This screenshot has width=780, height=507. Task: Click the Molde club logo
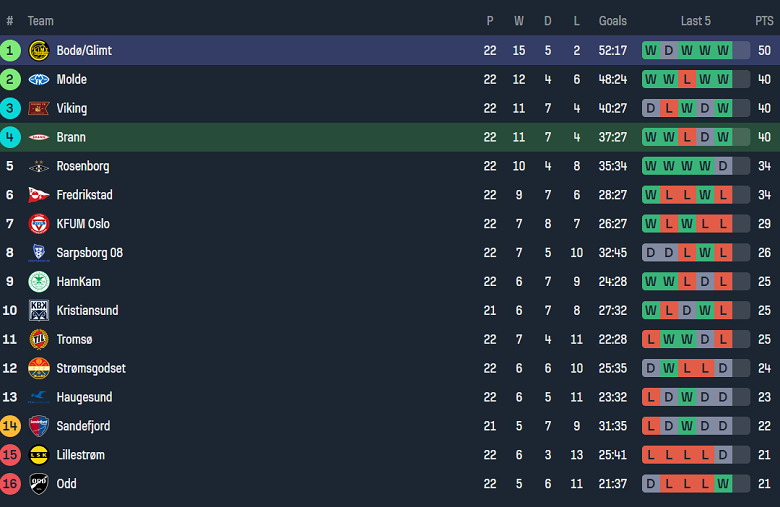pyautogui.click(x=39, y=79)
